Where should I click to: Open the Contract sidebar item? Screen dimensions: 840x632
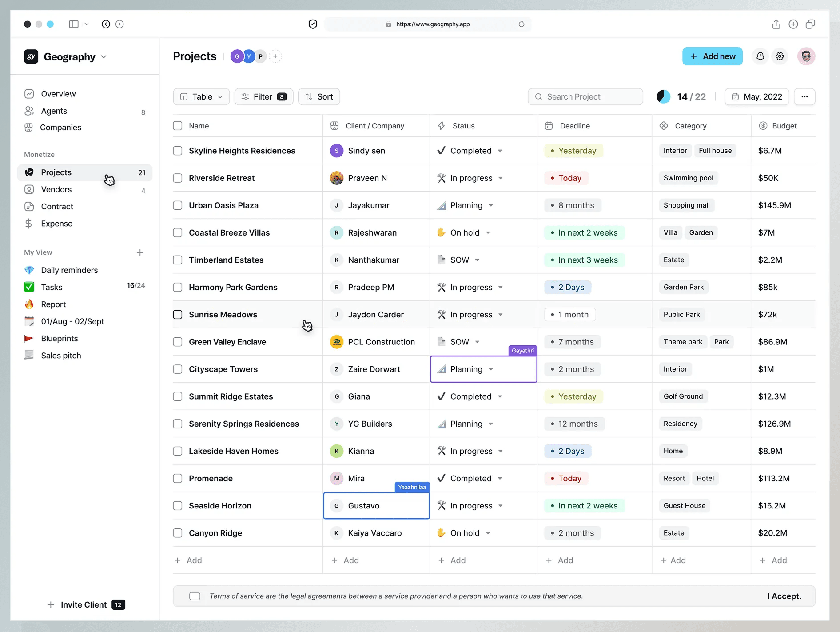[57, 207]
